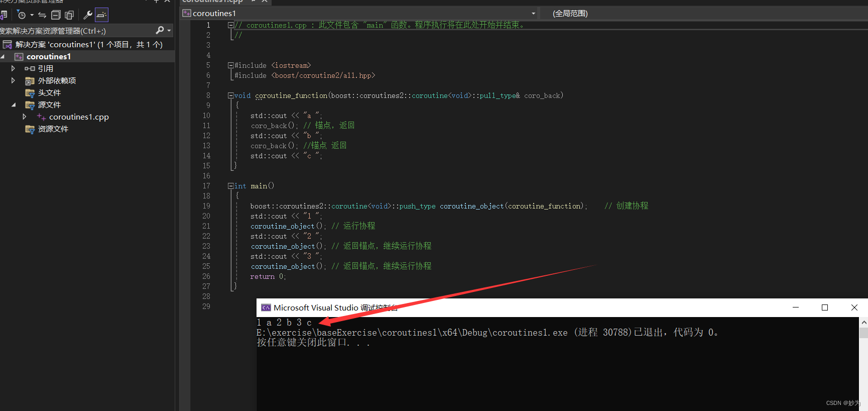Image resolution: width=868 pixels, height=411 pixels.
Task: Open the pending changes filter dropdown arrow
Action: 32,15
